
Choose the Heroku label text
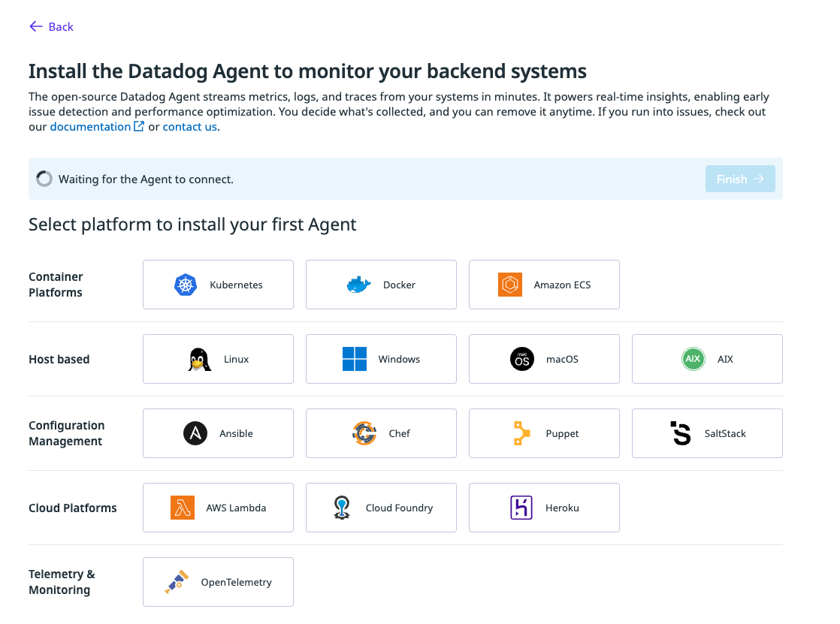tap(562, 508)
